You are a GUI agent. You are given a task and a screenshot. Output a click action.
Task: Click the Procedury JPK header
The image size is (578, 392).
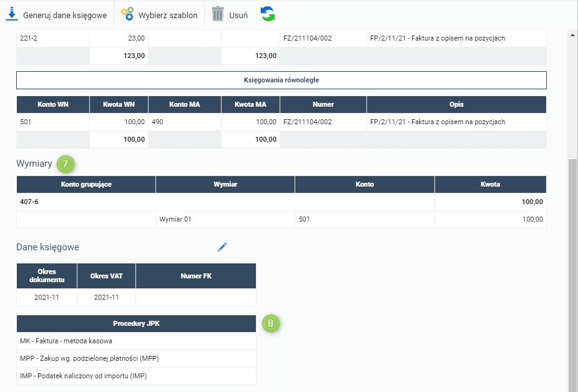pyautogui.click(x=137, y=323)
